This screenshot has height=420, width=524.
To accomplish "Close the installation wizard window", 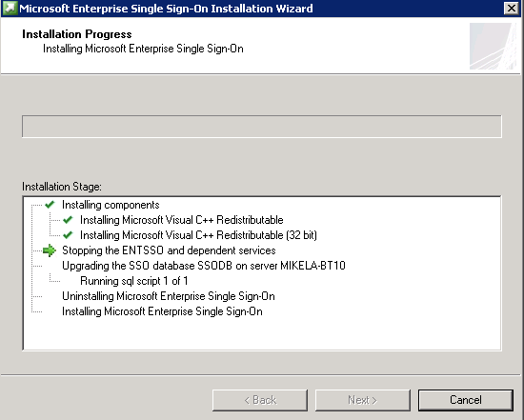I will tap(512, 8).
